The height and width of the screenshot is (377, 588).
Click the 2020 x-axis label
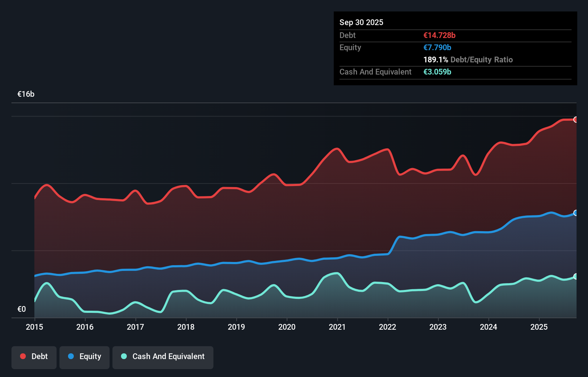pos(287,327)
